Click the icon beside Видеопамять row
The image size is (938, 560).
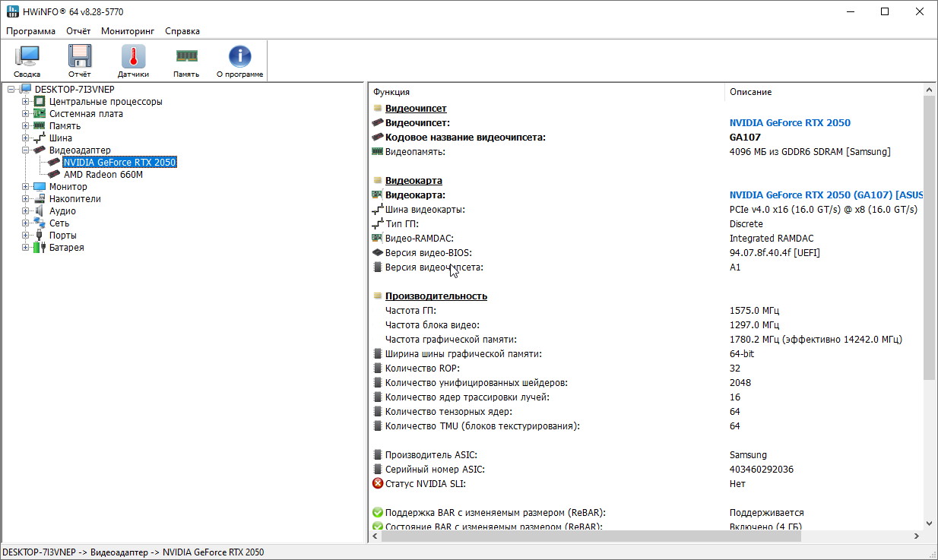tap(377, 151)
